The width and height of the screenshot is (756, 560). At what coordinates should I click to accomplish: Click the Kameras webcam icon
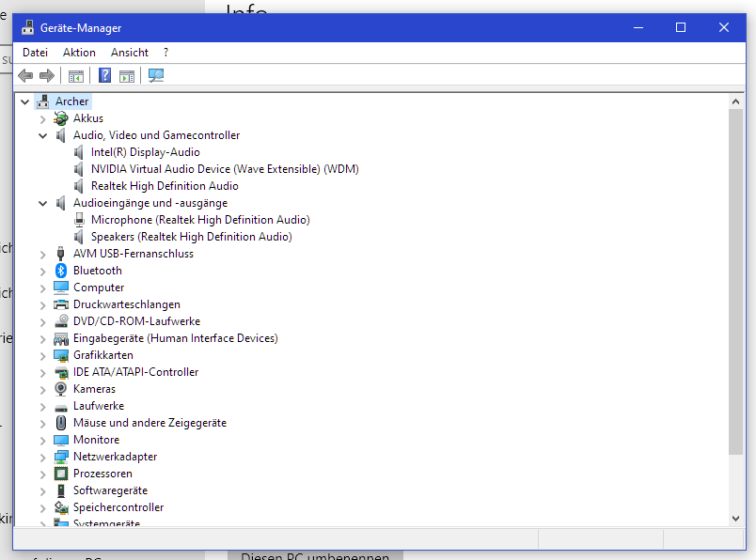click(61, 388)
